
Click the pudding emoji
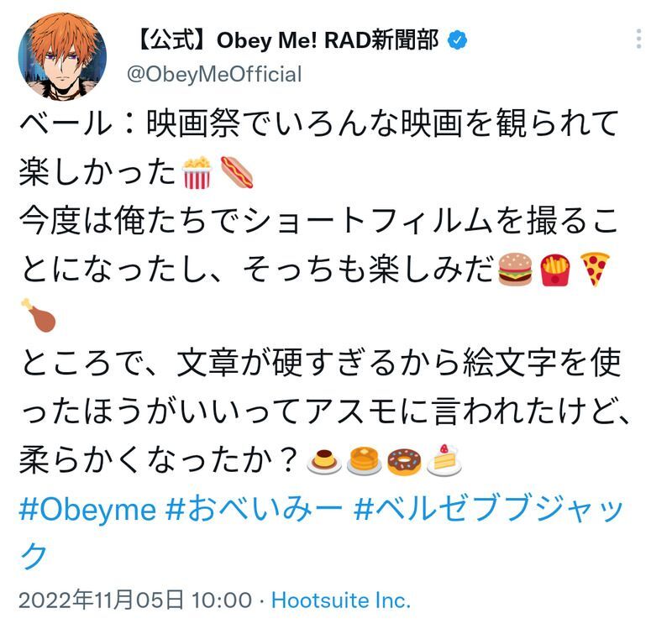324,462
